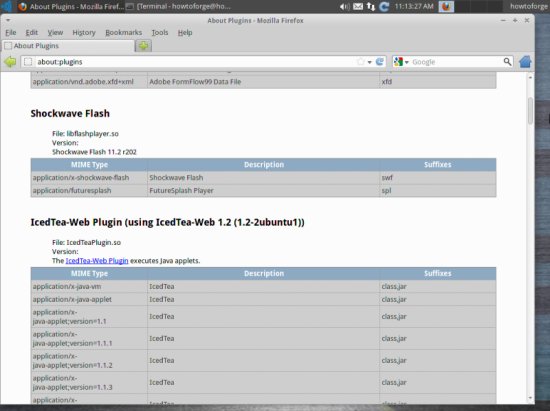The image size is (550, 411).
Task: Open the howtoforge user menu
Action: 528,6
